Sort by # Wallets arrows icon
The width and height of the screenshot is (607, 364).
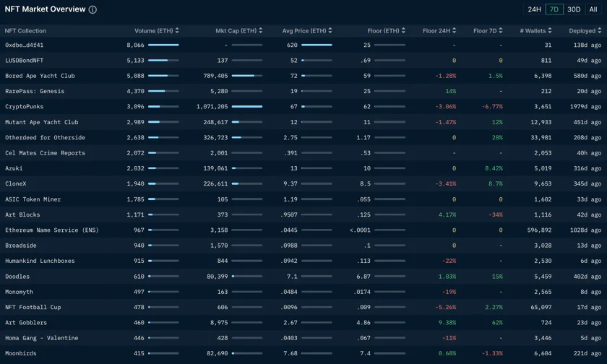[550, 30]
